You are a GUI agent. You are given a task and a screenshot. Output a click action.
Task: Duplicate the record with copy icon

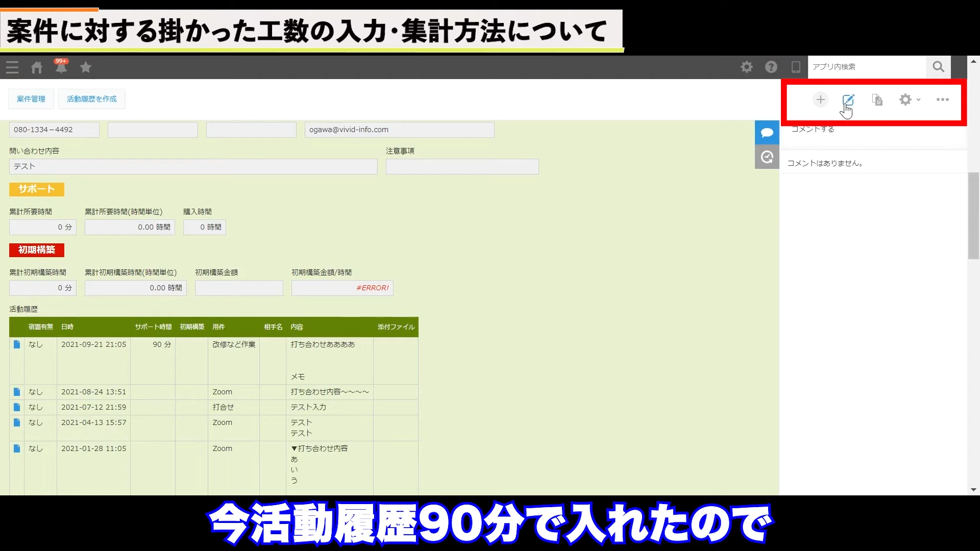click(877, 99)
